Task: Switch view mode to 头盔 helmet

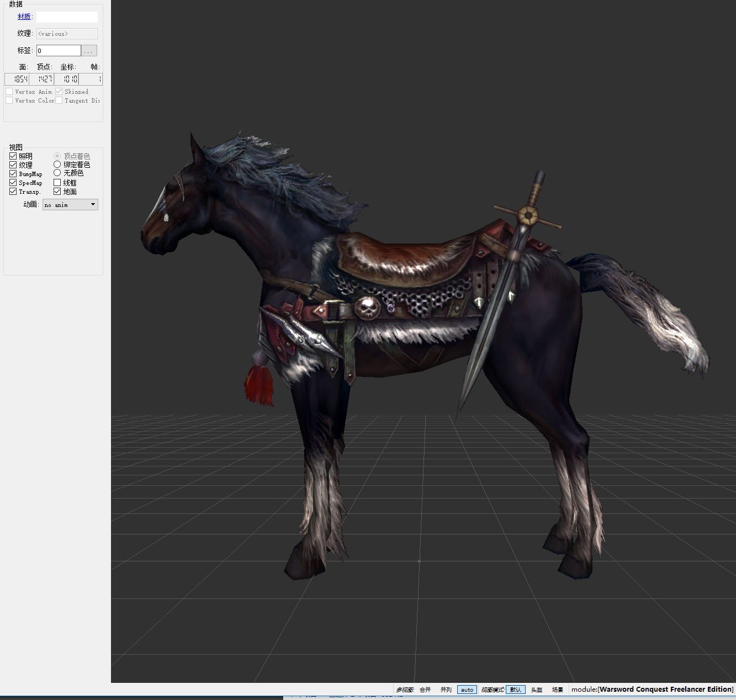Action: 537,690
